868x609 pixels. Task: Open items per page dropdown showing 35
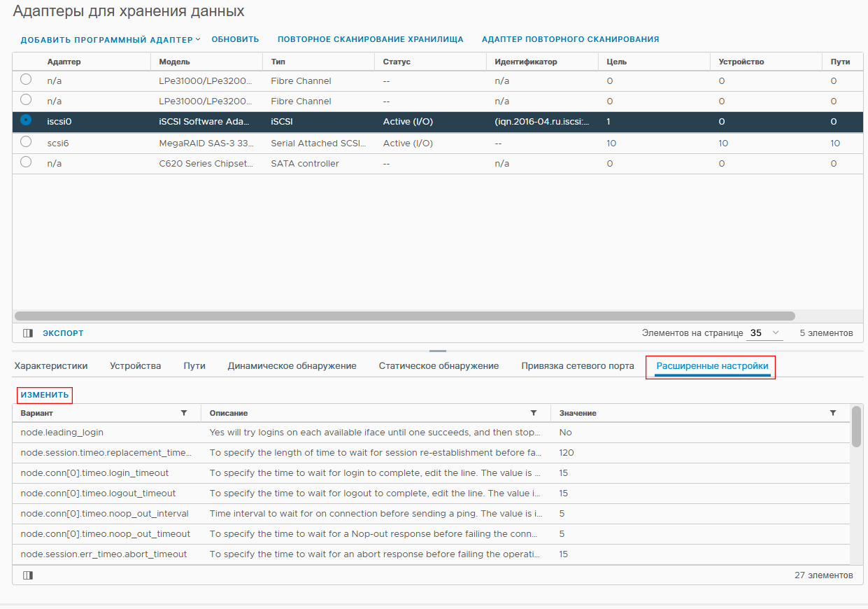pos(765,333)
